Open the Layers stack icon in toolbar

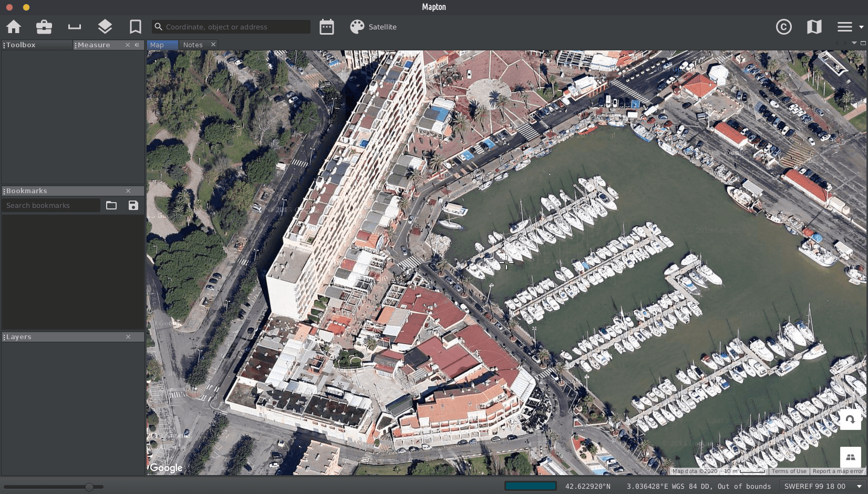[x=105, y=27]
